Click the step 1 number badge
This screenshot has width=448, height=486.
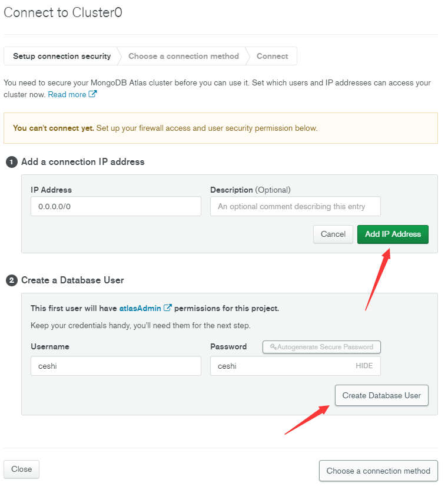pyautogui.click(x=12, y=162)
